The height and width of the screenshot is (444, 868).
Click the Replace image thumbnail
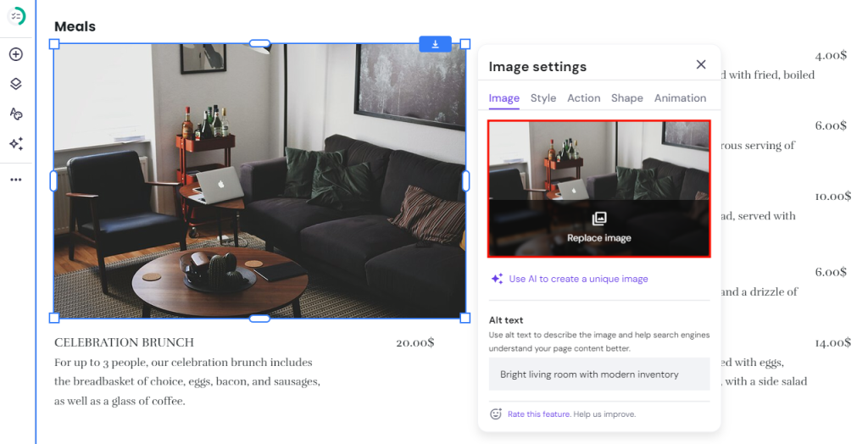coord(599,189)
